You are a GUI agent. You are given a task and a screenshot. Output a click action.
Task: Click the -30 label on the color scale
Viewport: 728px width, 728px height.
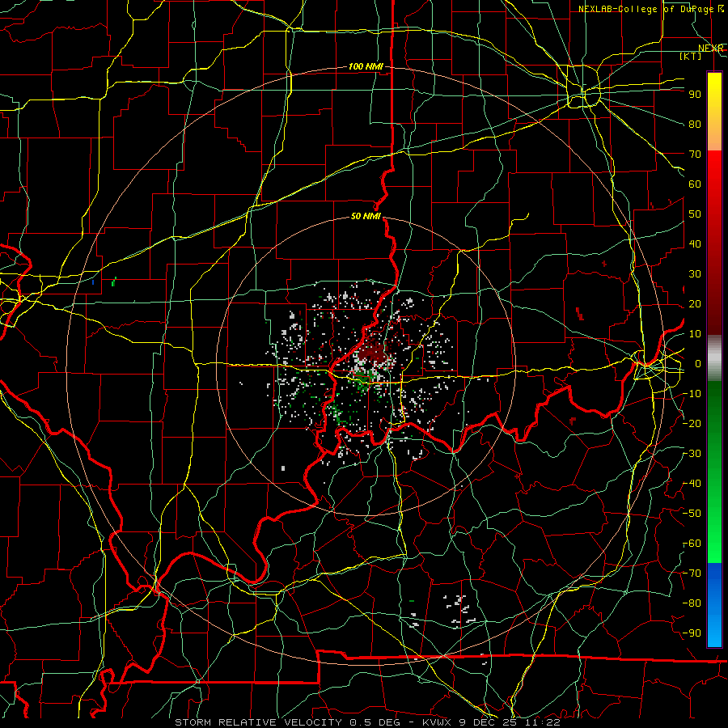(692, 453)
